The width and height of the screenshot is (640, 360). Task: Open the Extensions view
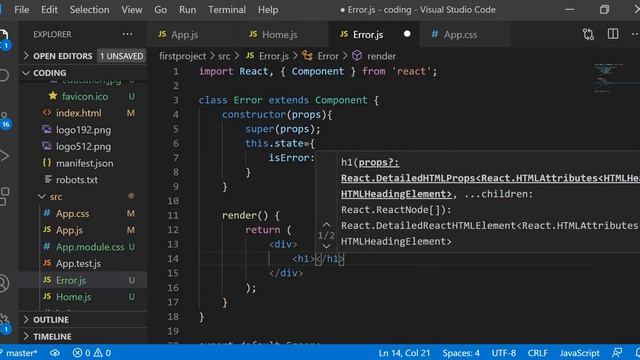coord(4,196)
